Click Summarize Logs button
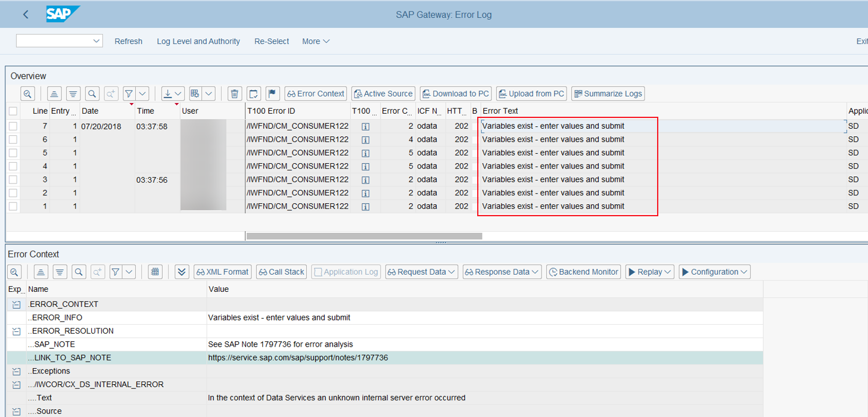This screenshot has height=417, width=868. [x=608, y=94]
